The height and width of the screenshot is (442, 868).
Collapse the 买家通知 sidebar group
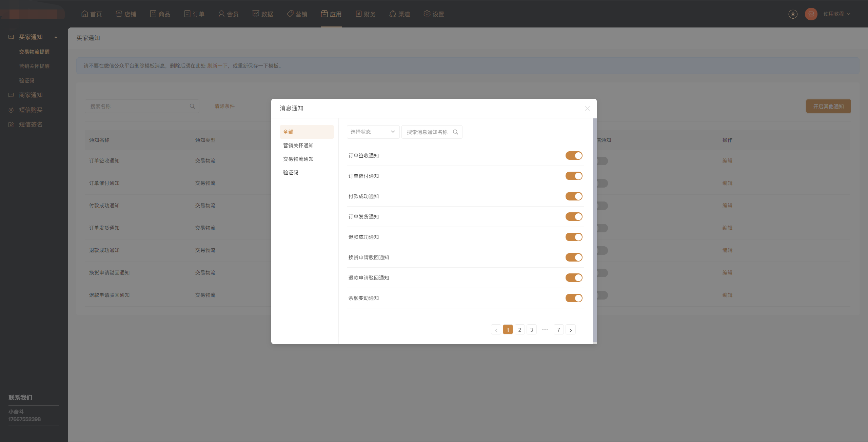point(56,37)
